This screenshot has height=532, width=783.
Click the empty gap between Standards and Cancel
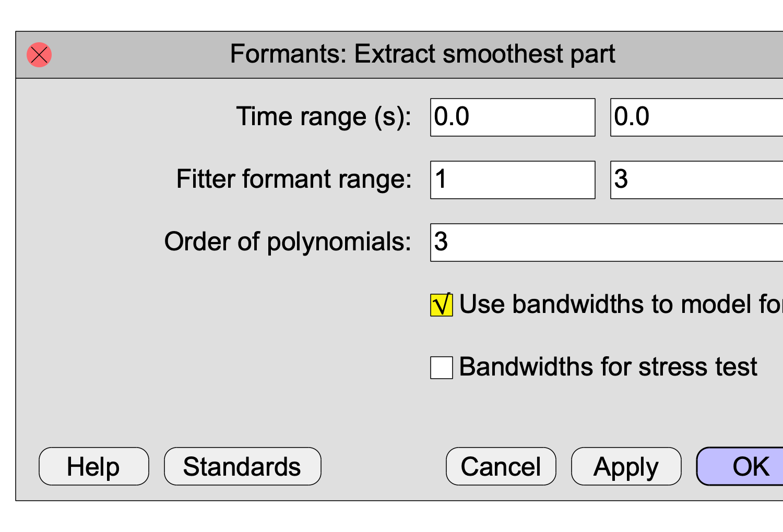click(384, 466)
